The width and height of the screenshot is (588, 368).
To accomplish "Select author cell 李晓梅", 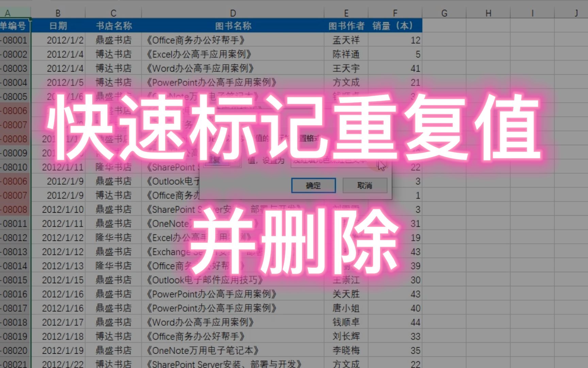I will [x=346, y=350].
